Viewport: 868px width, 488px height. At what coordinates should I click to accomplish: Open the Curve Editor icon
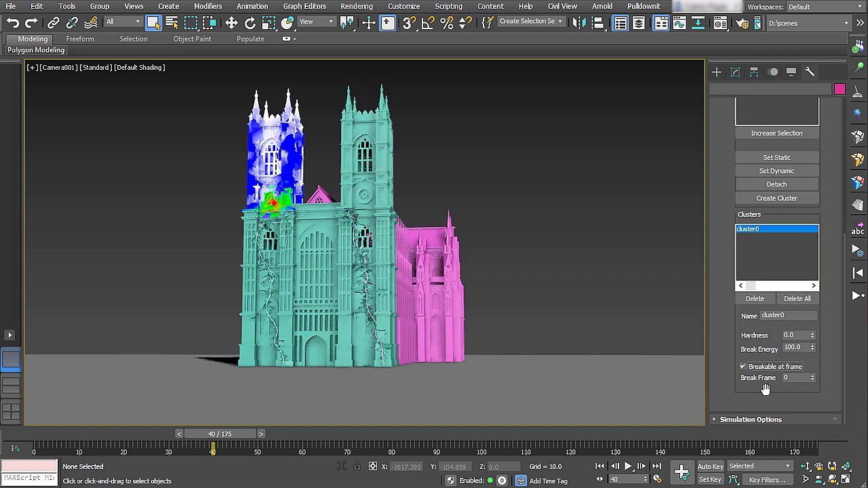(x=679, y=23)
